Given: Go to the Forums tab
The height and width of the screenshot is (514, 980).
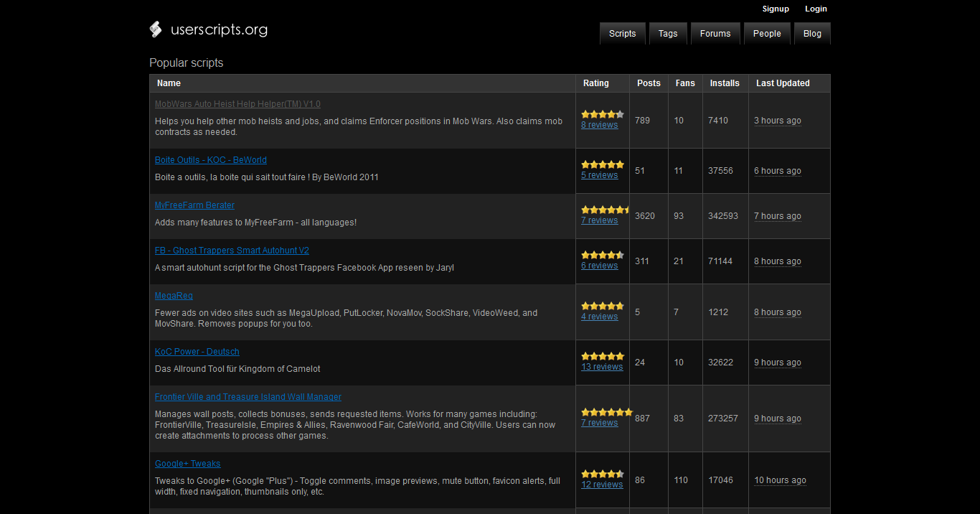Looking at the screenshot, I should point(715,34).
